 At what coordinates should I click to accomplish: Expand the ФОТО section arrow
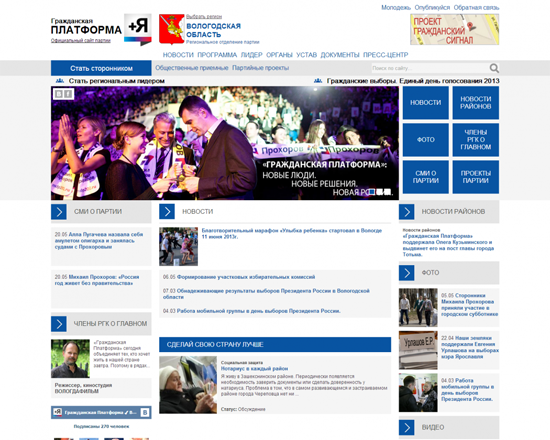(x=407, y=273)
